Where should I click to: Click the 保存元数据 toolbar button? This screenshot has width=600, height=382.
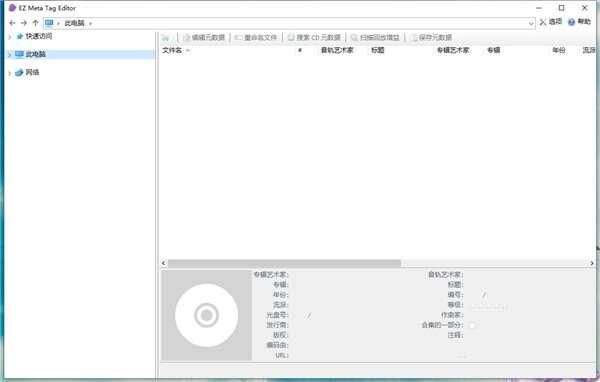point(431,38)
